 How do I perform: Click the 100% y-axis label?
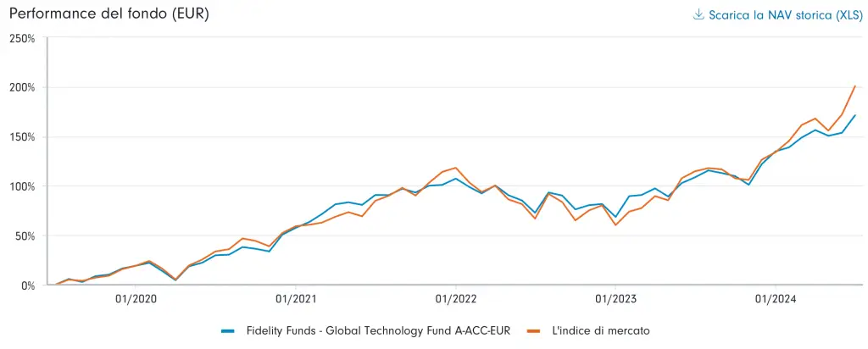pos(22,186)
